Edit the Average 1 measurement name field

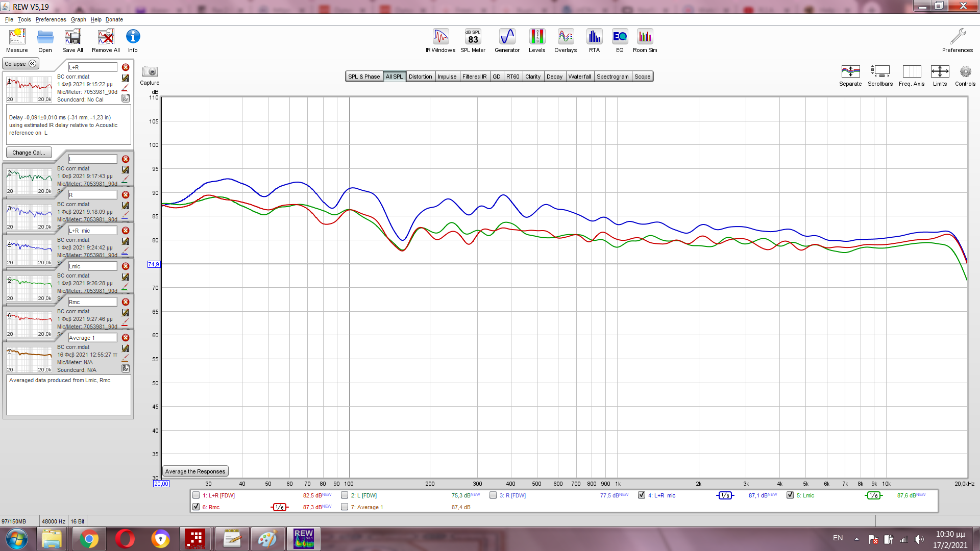click(x=92, y=338)
